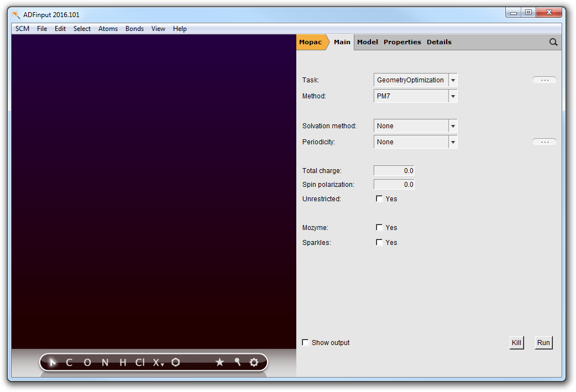Open the Atoms menu

coord(108,29)
